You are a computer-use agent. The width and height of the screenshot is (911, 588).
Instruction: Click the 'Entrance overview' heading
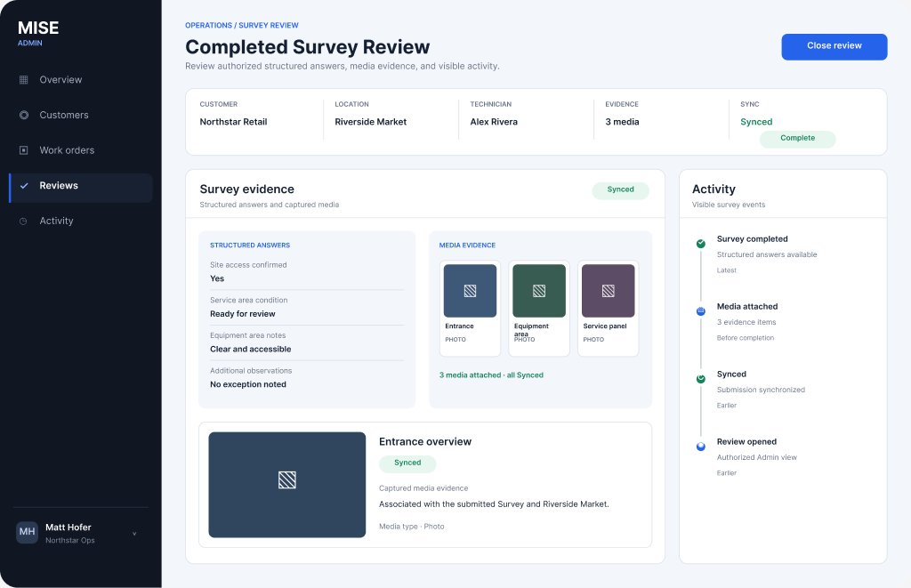[425, 441]
